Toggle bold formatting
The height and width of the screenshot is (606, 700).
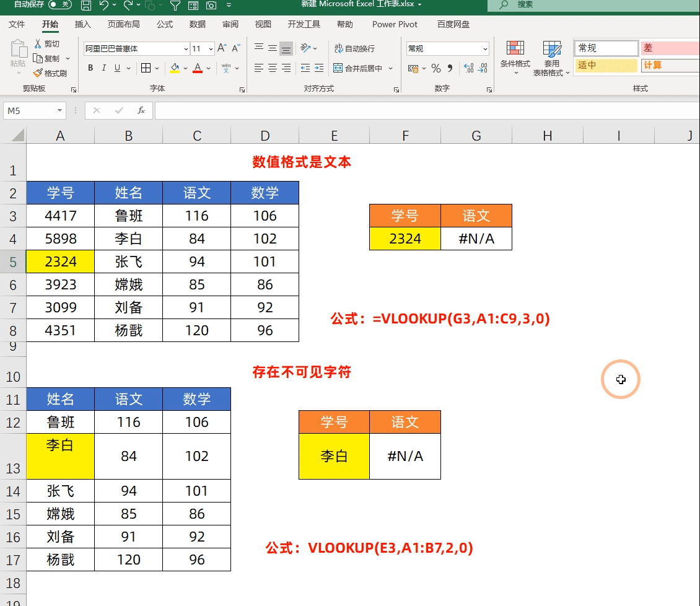click(x=90, y=68)
